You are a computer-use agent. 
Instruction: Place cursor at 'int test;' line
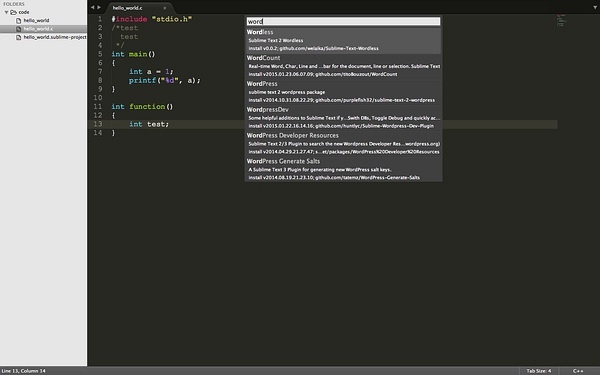click(149, 124)
